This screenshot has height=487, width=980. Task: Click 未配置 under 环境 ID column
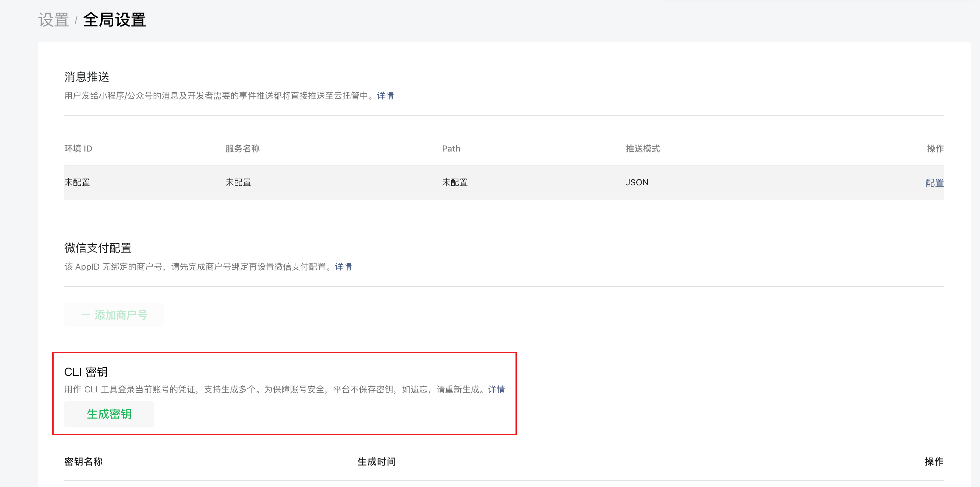point(77,182)
